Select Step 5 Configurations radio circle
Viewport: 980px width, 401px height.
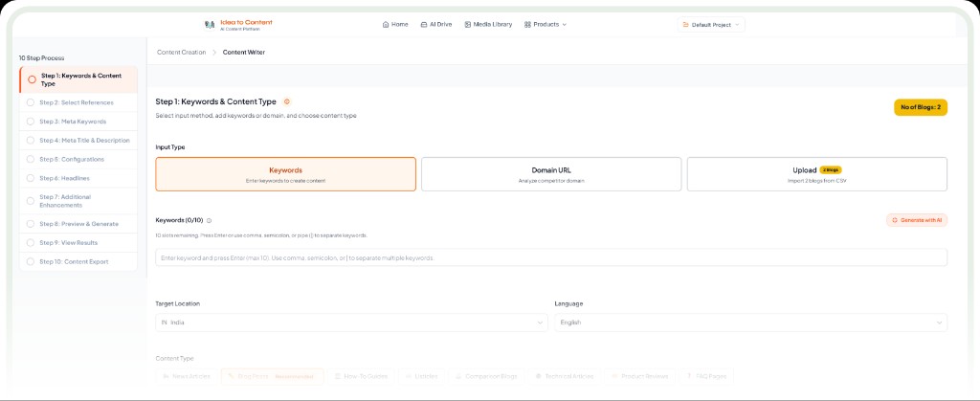pyautogui.click(x=31, y=159)
